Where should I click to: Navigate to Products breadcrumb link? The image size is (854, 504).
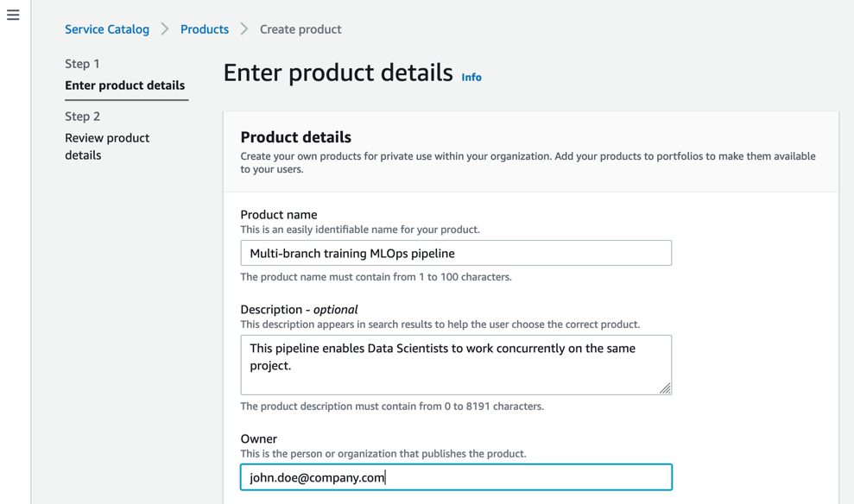coord(205,29)
